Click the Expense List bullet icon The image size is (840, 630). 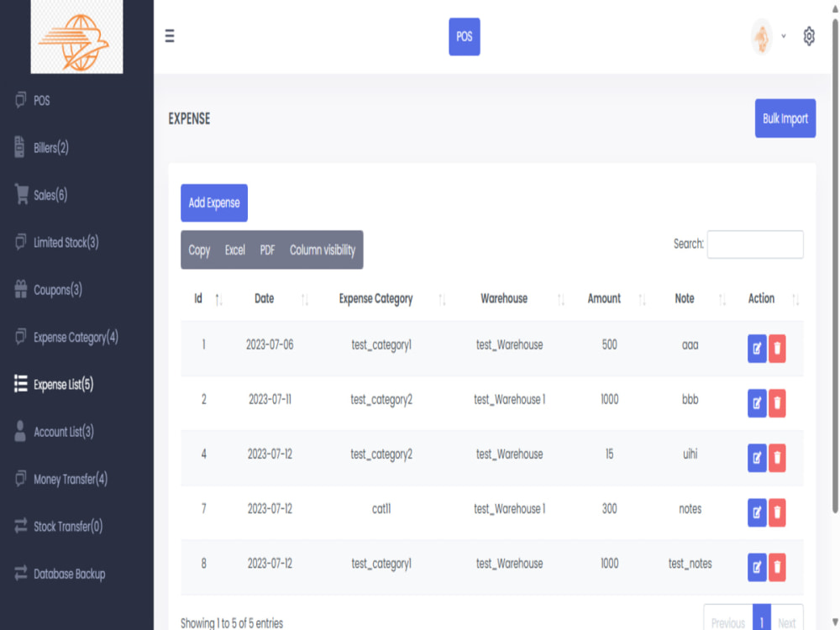click(x=20, y=384)
